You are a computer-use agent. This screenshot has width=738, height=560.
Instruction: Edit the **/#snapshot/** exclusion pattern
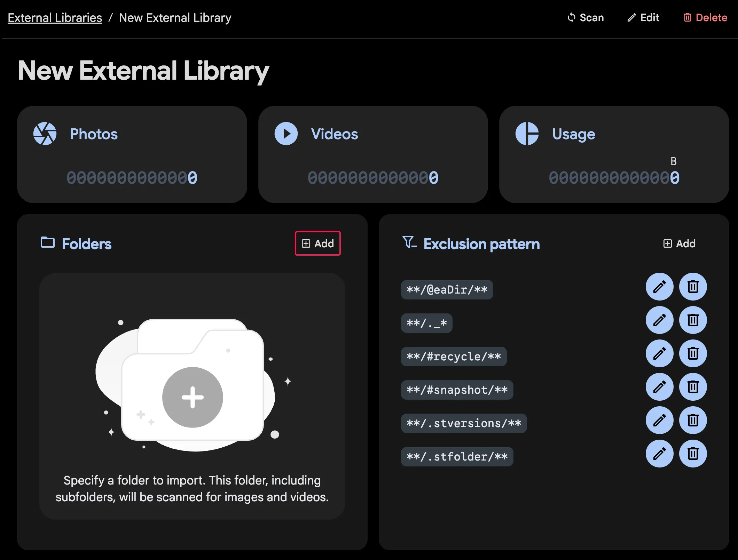click(659, 387)
